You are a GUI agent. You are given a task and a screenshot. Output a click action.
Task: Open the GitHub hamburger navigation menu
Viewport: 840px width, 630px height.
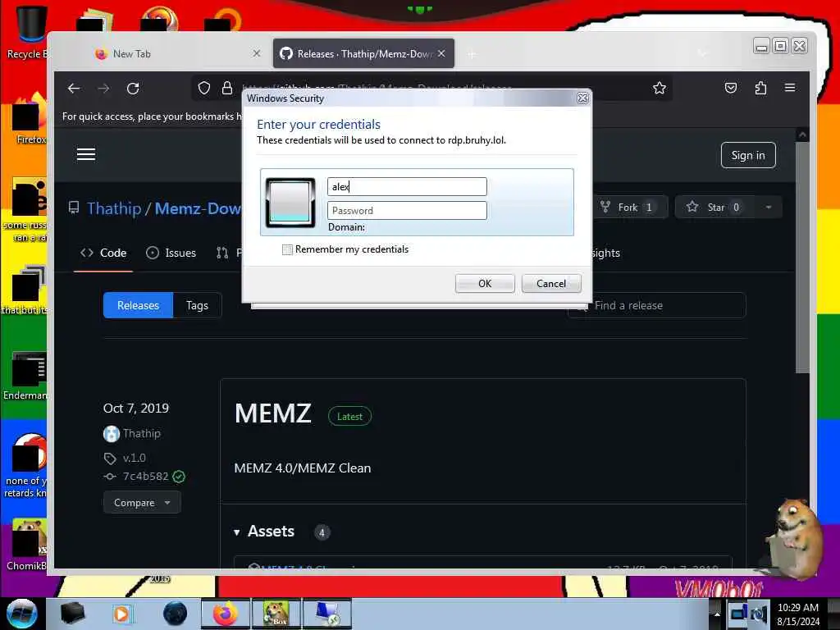[x=85, y=154]
